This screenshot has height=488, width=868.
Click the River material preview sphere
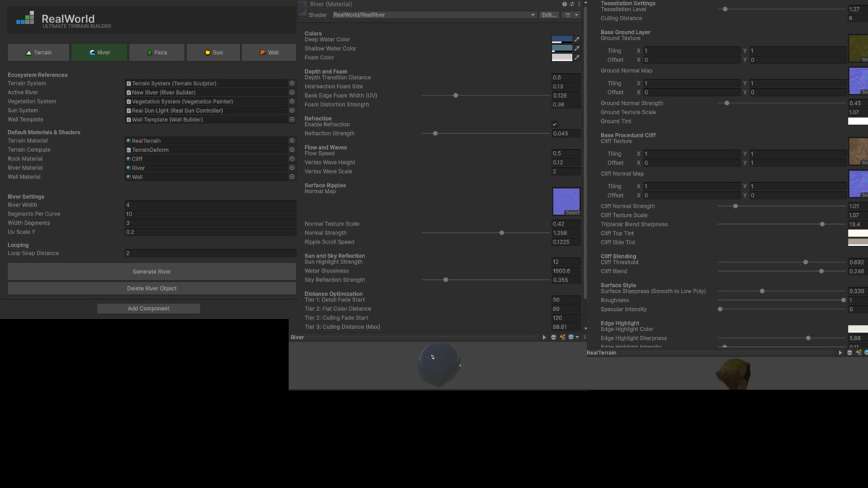tap(438, 363)
